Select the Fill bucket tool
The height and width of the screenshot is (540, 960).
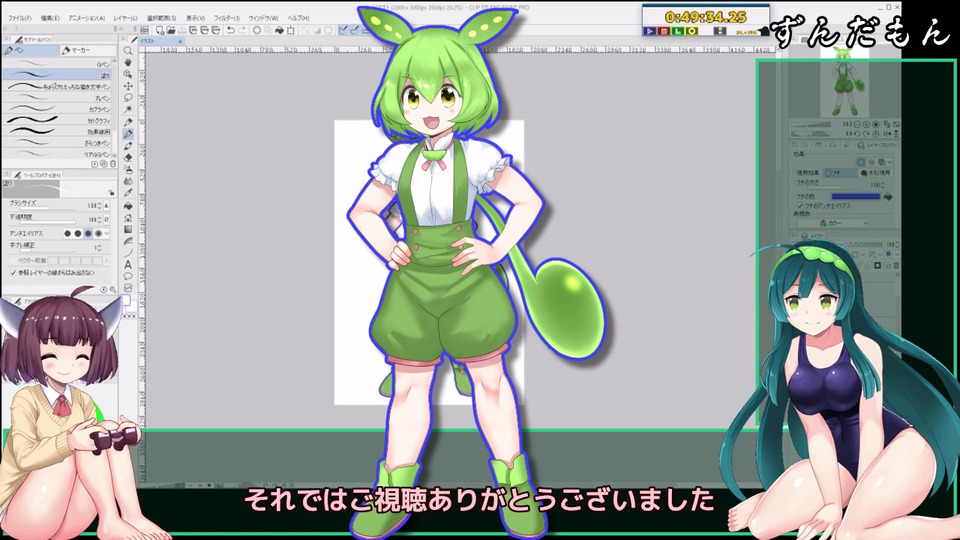pyautogui.click(x=128, y=205)
